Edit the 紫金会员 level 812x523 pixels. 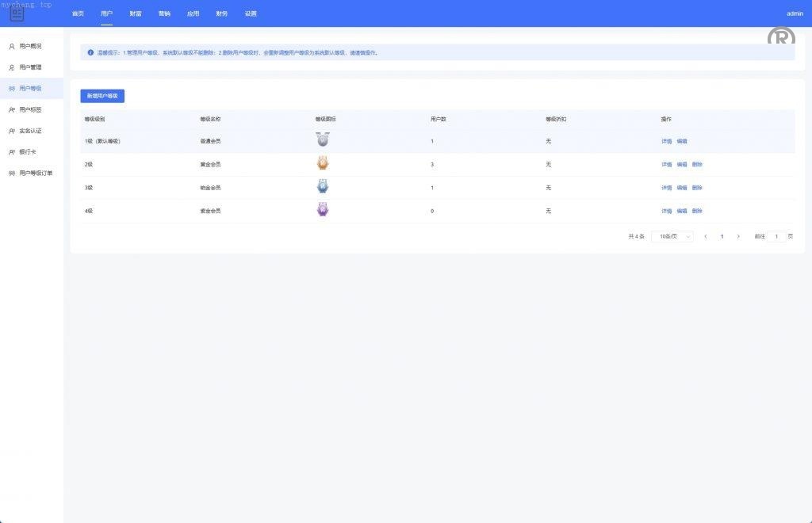pos(682,211)
